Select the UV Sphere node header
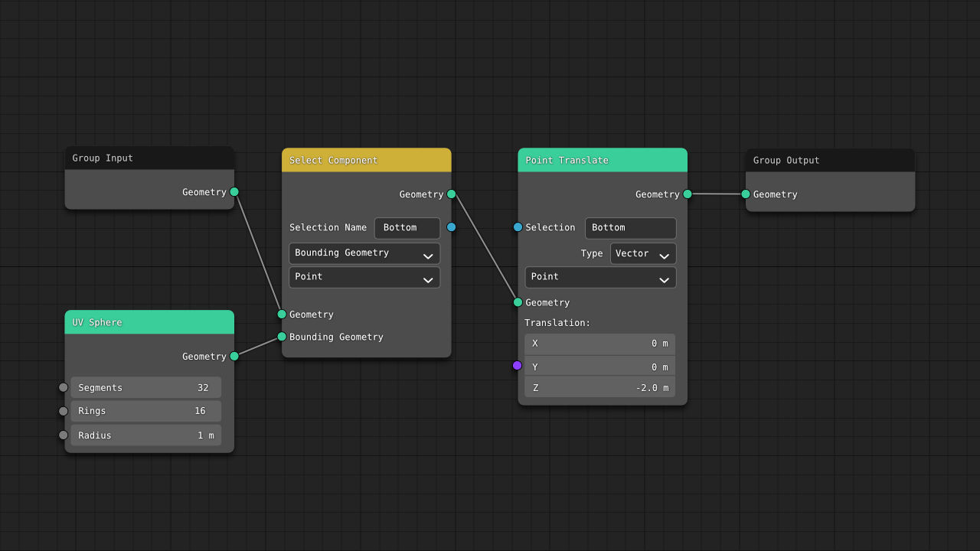 tap(149, 322)
